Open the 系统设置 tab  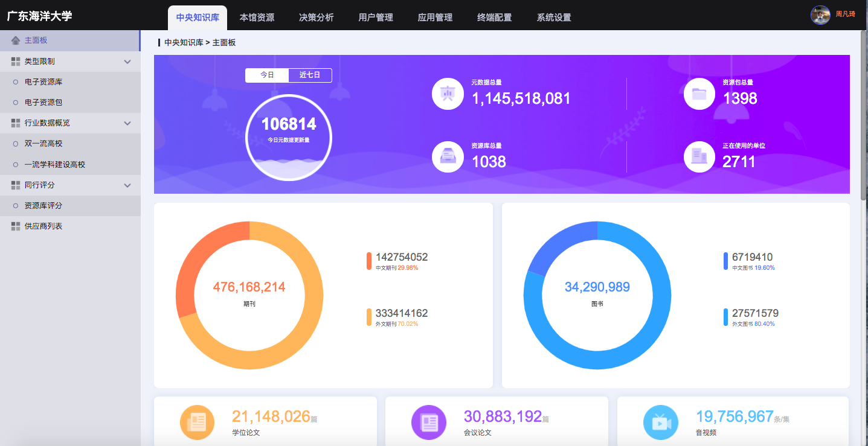(554, 18)
